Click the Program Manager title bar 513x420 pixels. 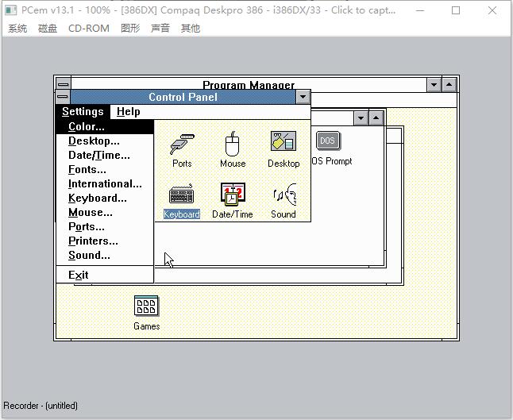(249, 84)
